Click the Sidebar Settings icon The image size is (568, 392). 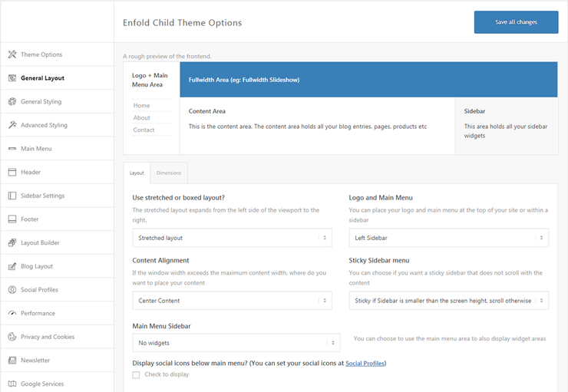[12, 196]
